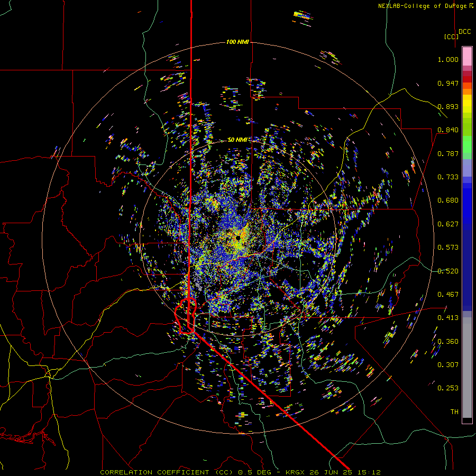This screenshot has height=476, width=476.
Task: Click the [CC] legend unit label
Action: (x=451, y=36)
